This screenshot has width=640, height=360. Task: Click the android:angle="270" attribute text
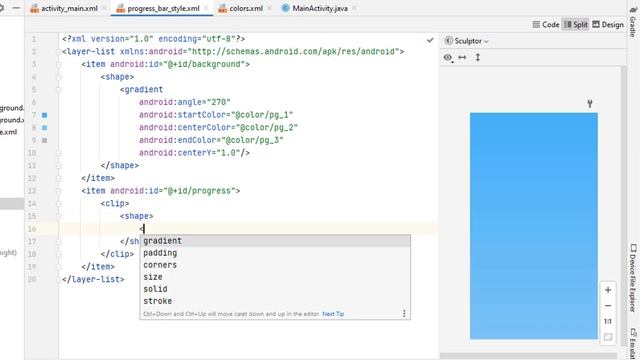click(x=184, y=102)
